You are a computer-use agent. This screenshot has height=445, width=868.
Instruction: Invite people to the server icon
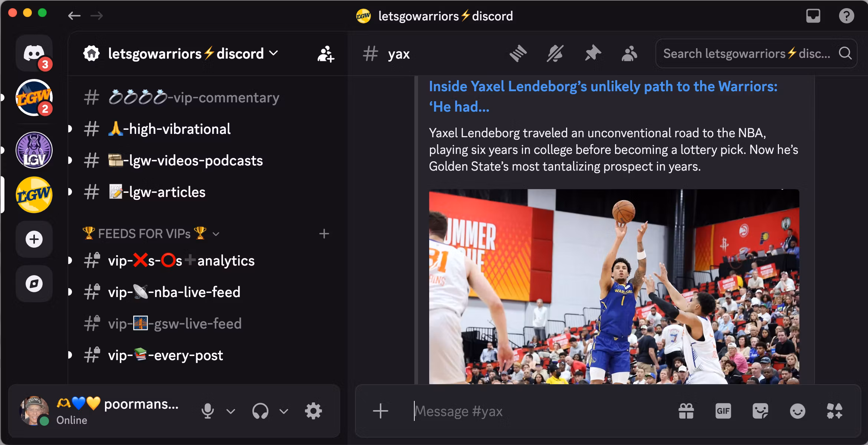coord(326,54)
